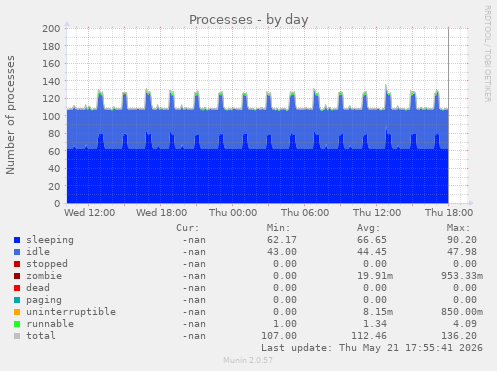Click idle maximum value 47.98
Viewport: 497px width, 371px height.
(462, 252)
